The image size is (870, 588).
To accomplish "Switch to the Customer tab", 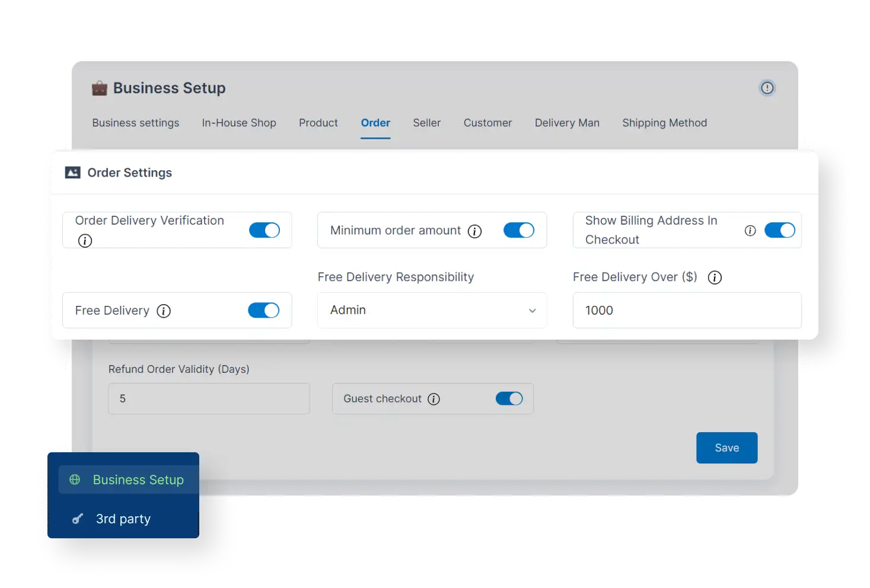I will [x=487, y=123].
